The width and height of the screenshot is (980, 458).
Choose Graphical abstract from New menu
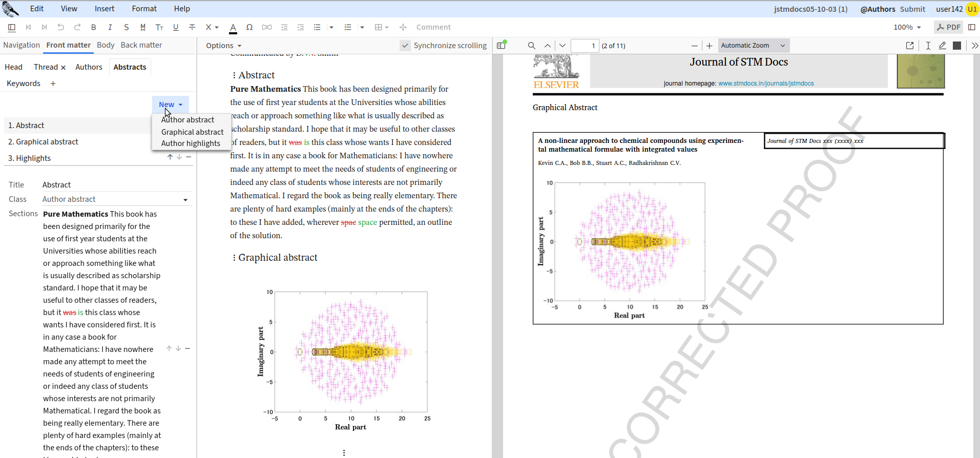click(x=192, y=132)
